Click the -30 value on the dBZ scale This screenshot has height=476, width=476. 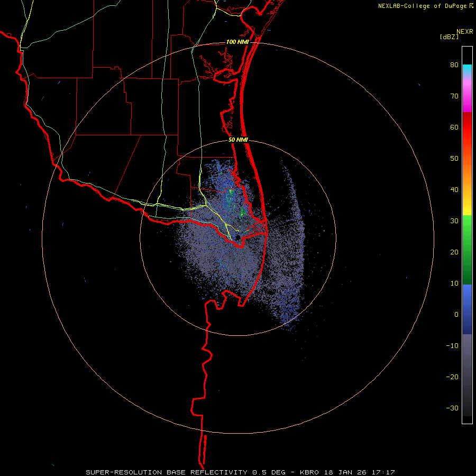452,408
